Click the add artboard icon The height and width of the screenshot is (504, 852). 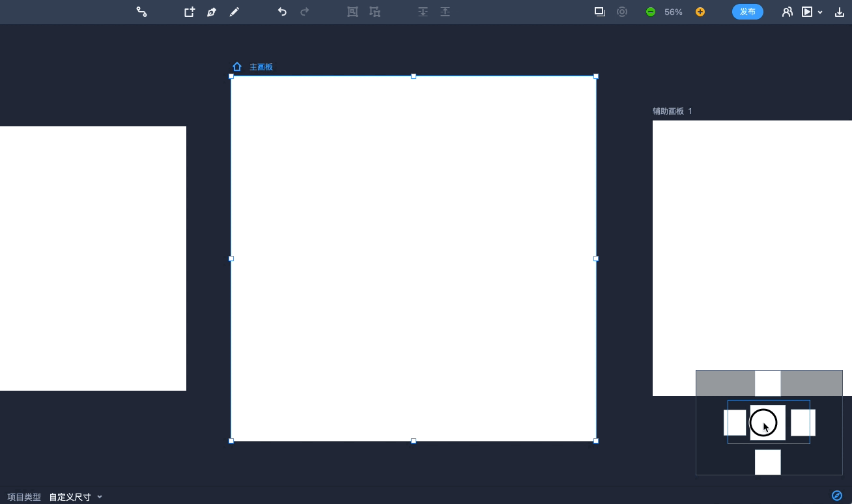[x=189, y=12]
